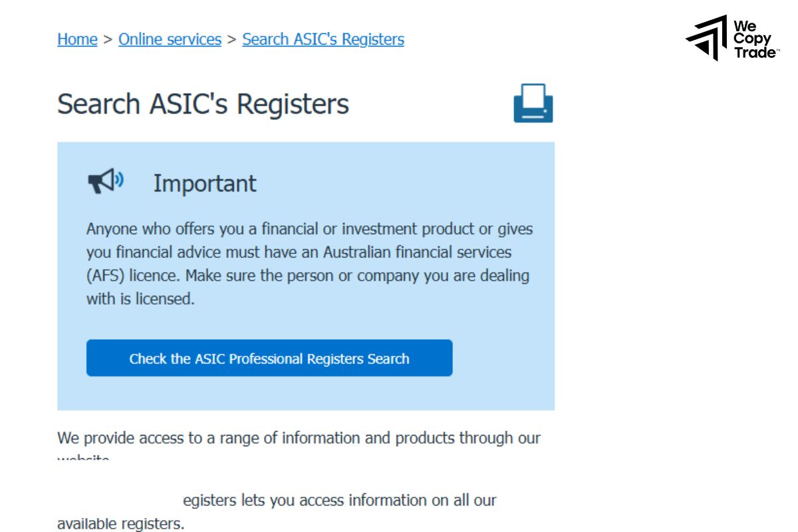Screen dimensions: 798x532
Task: Go to the Home breadcrumb link
Action: click(77, 39)
